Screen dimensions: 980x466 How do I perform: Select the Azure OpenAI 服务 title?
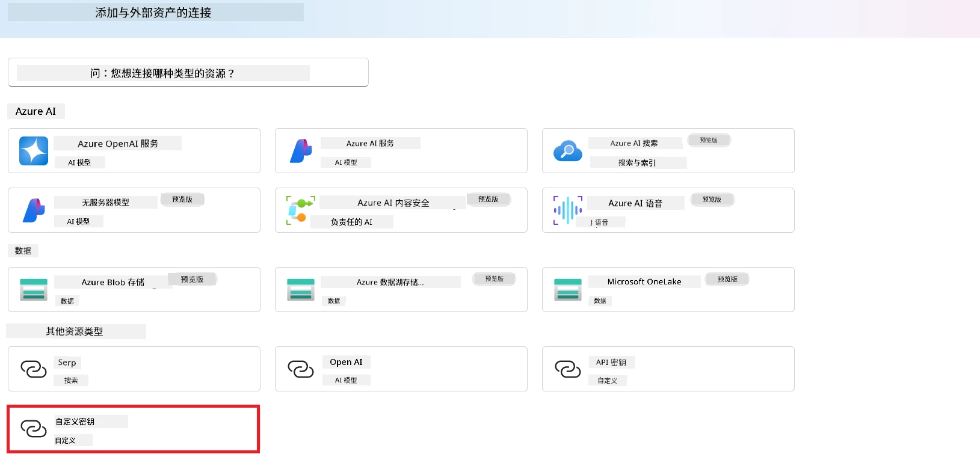(118, 144)
